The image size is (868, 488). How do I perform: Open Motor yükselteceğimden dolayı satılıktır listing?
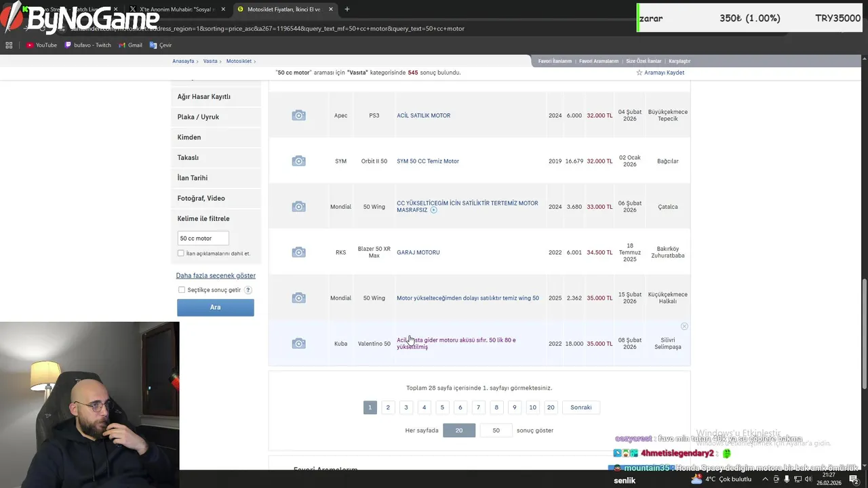(468, 298)
